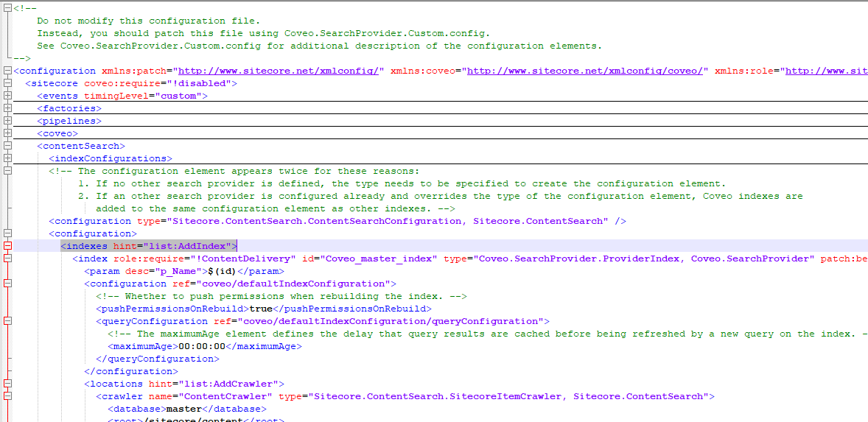
Task: Click the Coveo.SearchProvider.ProviderIndex type value
Action: (643, 259)
